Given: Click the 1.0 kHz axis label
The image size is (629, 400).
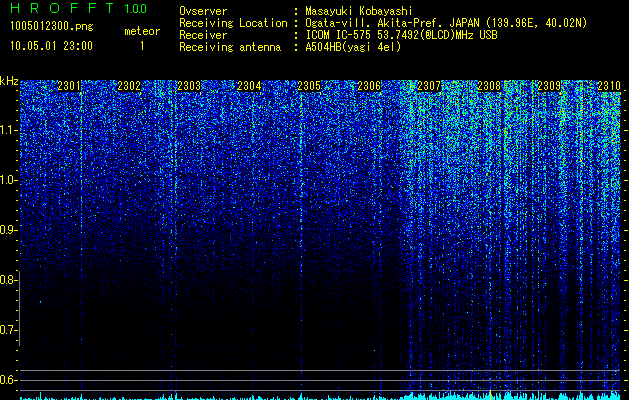Looking at the screenshot, I should (x=9, y=180).
